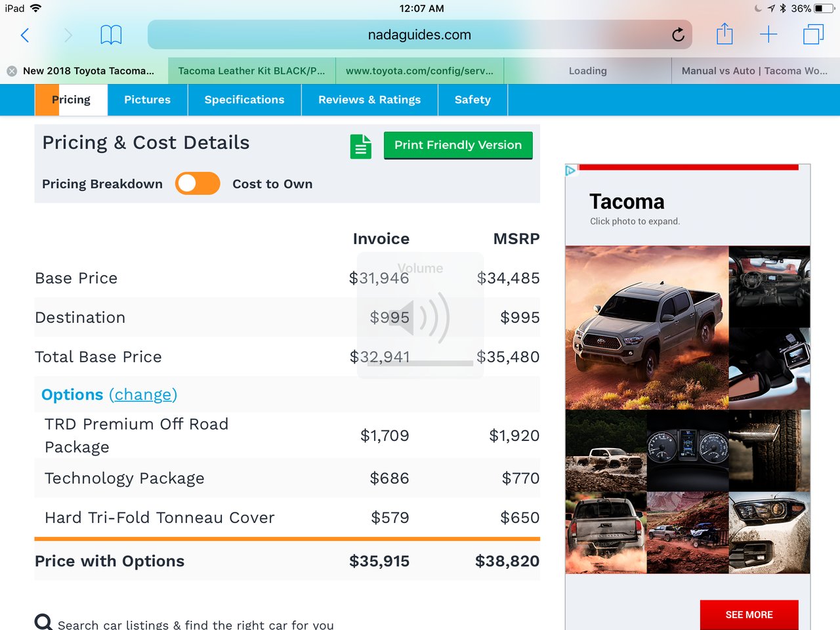Open the Specifications section tab
This screenshot has width=840, height=630.
(x=245, y=100)
